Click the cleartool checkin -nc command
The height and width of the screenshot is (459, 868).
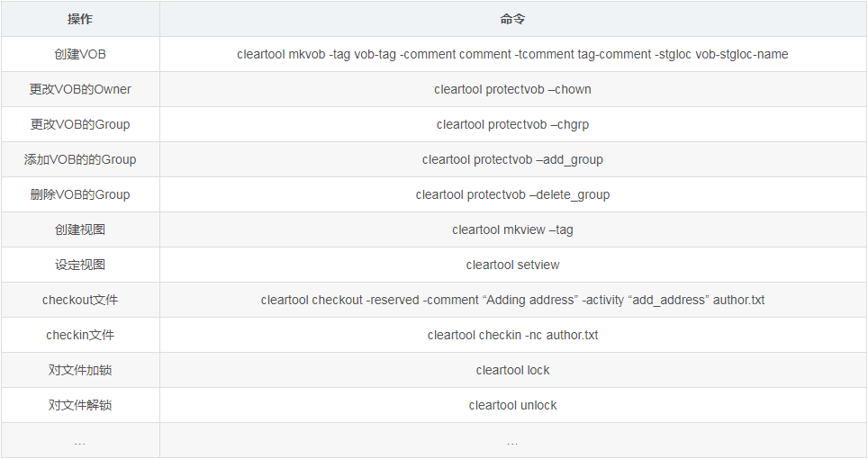pos(512,335)
